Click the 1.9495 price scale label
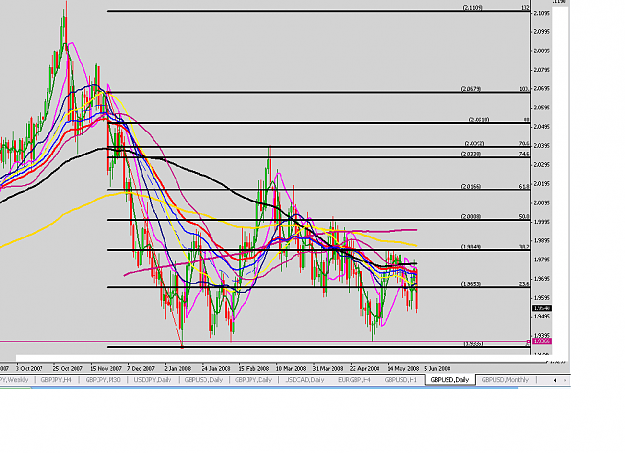This screenshot has width=625, height=453. (542, 317)
